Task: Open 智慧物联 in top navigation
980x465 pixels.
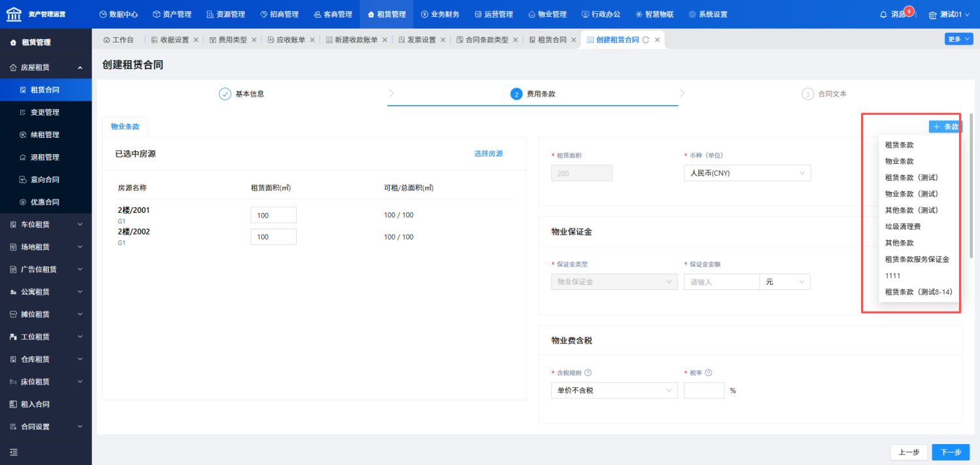Action: point(654,14)
